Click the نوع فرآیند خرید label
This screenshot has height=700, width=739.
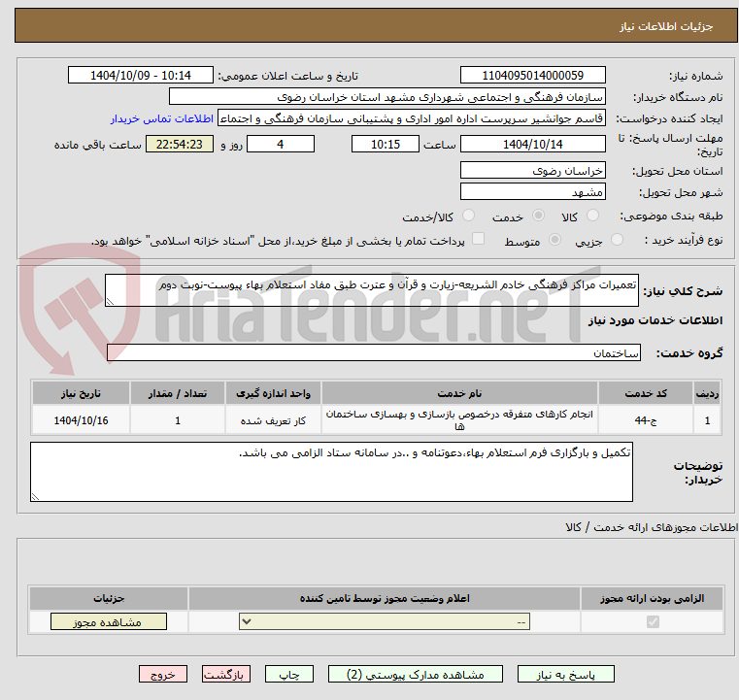pos(684,240)
